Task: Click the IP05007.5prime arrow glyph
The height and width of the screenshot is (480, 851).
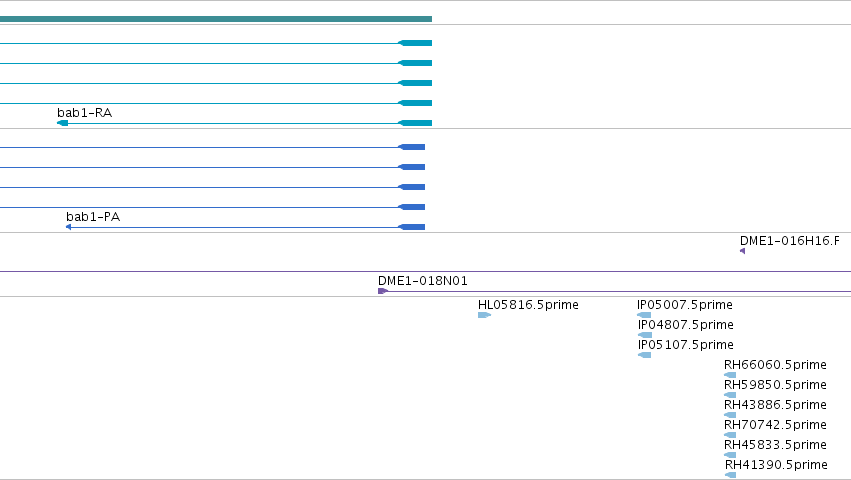Action: click(644, 315)
